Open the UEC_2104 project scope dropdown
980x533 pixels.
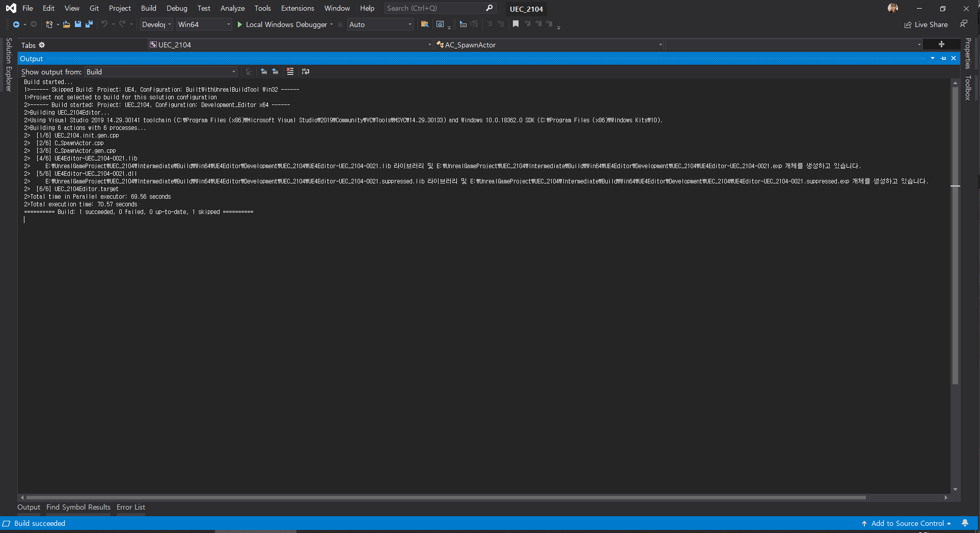(x=290, y=45)
